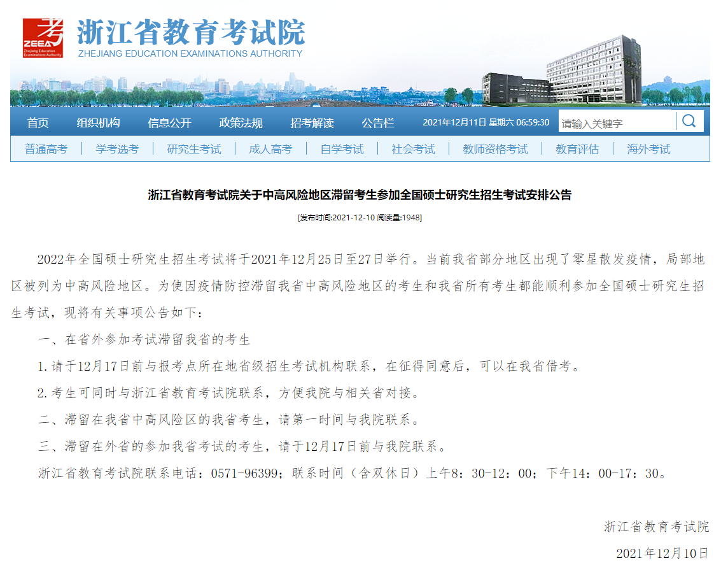Open the 组织机构 menu item

pos(99,123)
